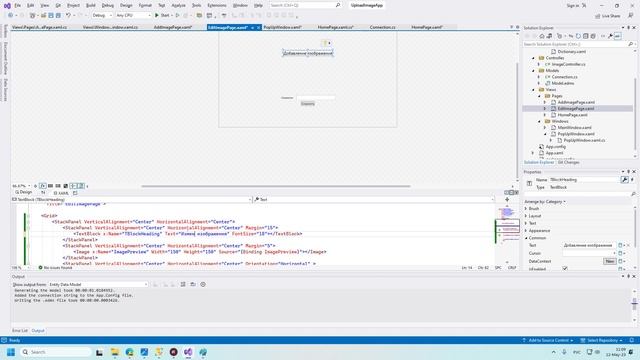The width and height of the screenshot is (640, 360).
Task: Select Model.edmx in Solution Explorer
Action: [x=563, y=83]
